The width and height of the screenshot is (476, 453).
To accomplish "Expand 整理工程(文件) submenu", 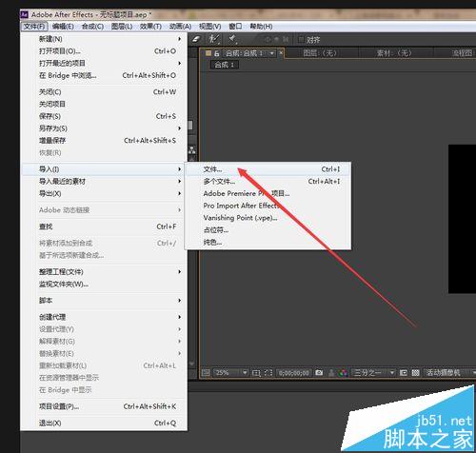I will point(180,271).
